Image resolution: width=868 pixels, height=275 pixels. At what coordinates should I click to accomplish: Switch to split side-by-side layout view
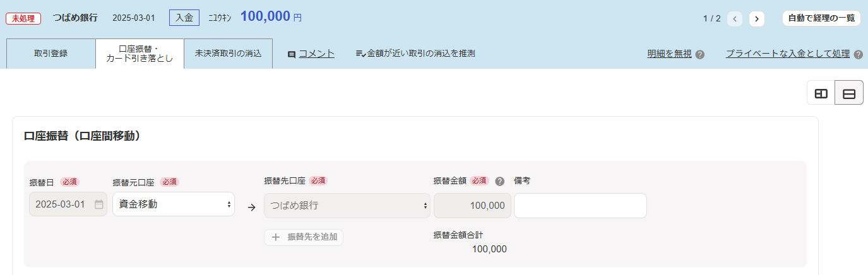tap(821, 93)
